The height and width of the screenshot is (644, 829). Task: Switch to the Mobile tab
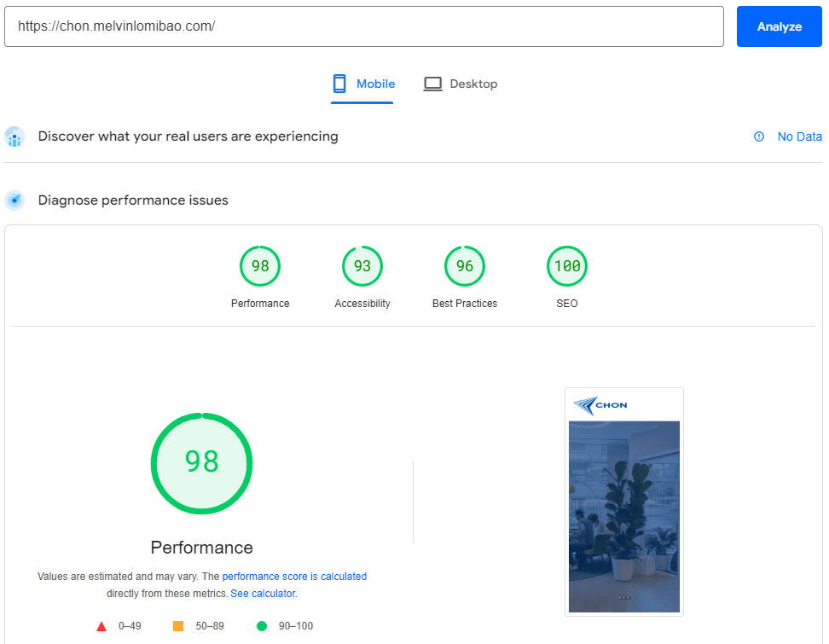coord(363,84)
